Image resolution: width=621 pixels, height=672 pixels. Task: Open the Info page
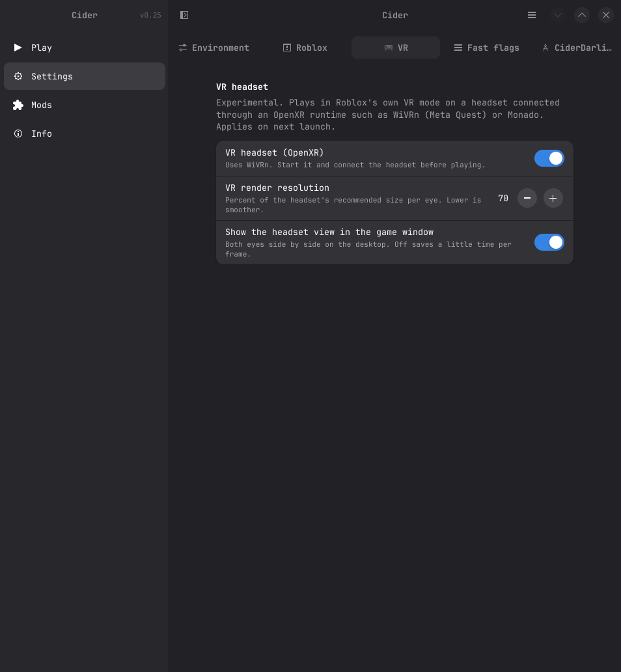[85, 133]
